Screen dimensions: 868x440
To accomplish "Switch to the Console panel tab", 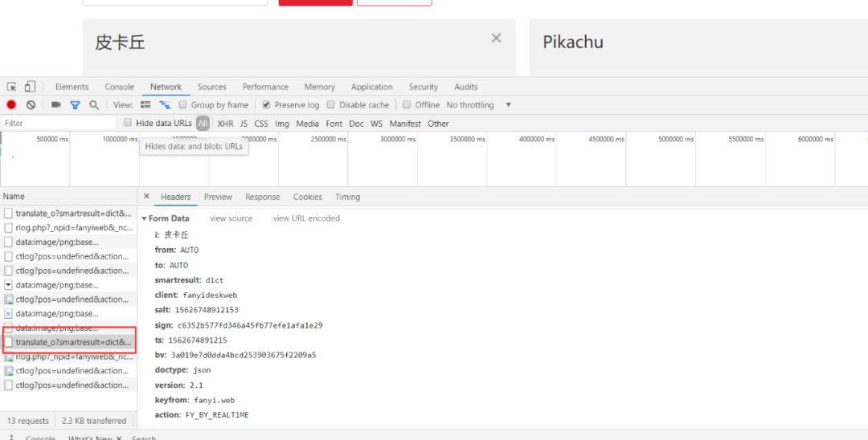I will (x=120, y=87).
